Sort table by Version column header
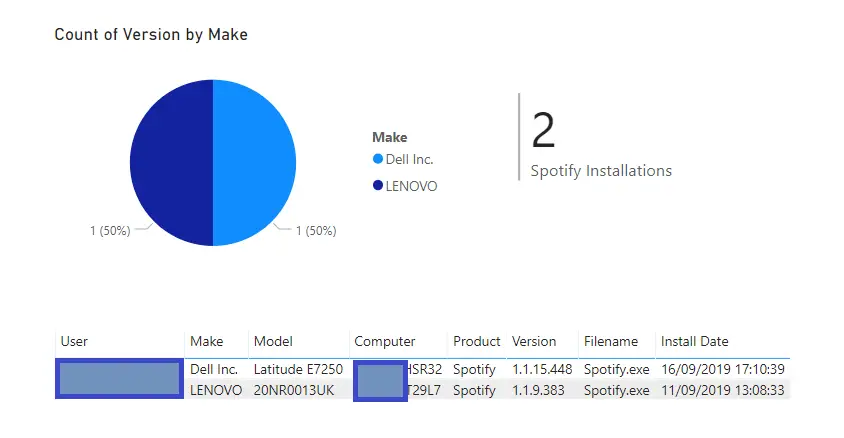 coord(534,341)
